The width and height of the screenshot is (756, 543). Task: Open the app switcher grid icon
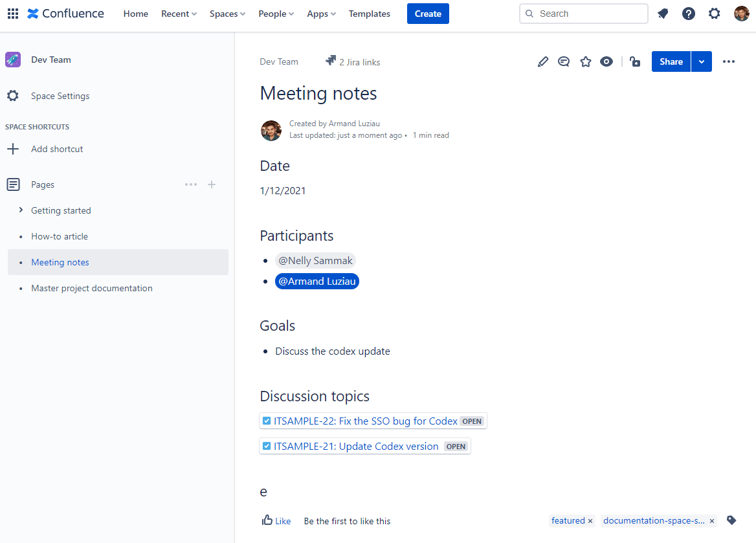(13, 14)
